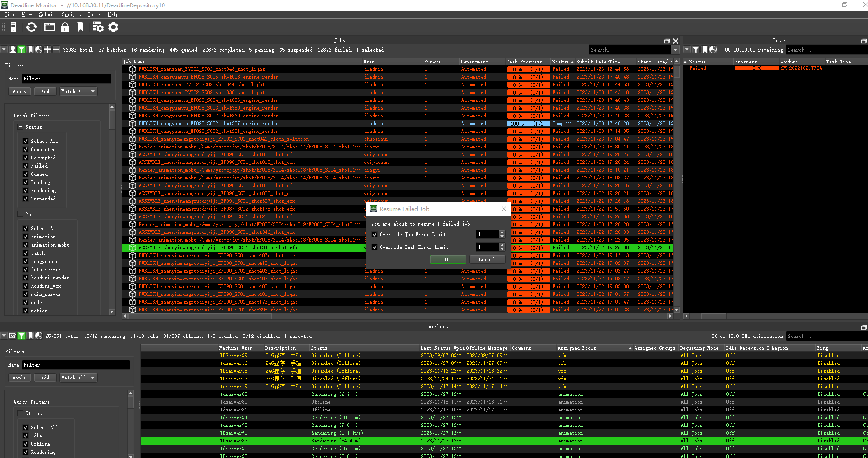
Task: Toggle the green filter icon in Jobs panel
Action: (x=21, y=50)
